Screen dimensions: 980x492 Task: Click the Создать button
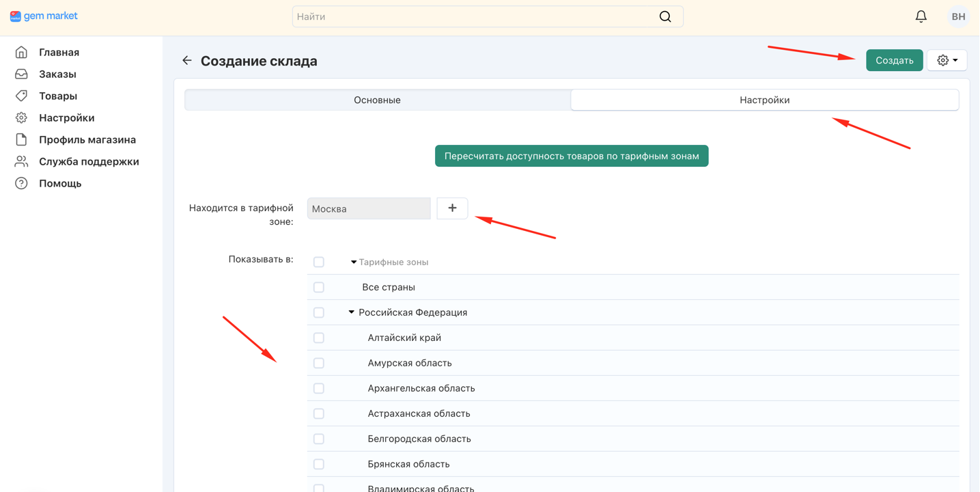click(895, 60)
